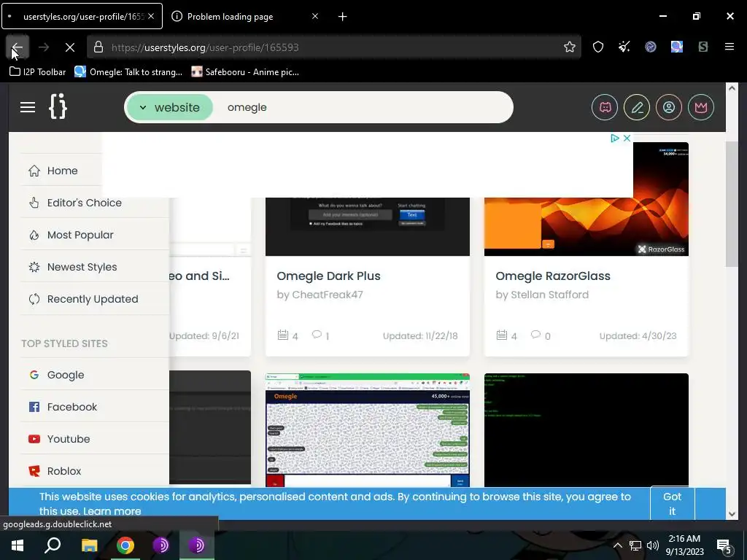
Task: Stop page loading with the X button
Action: click(69, 47)
